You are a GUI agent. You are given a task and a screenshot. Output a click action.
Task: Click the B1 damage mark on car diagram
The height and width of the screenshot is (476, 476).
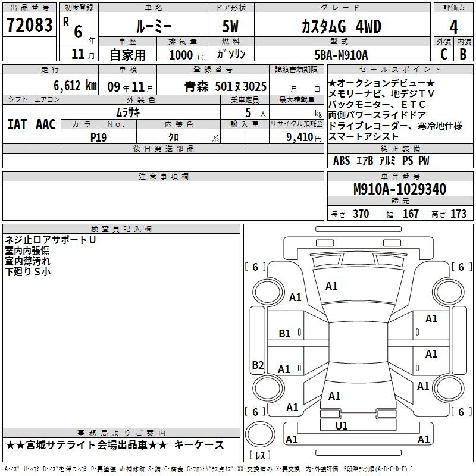click(x=285, y=334)
